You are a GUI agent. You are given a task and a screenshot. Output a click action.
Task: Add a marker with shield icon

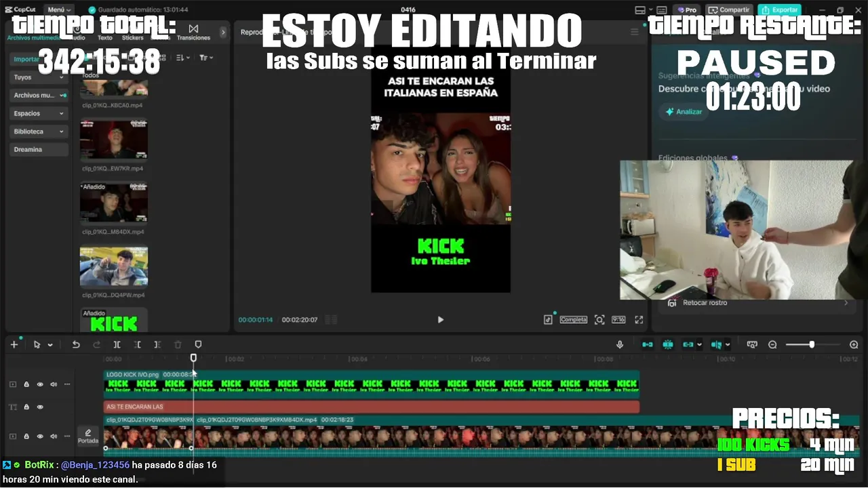click(198, 344)
